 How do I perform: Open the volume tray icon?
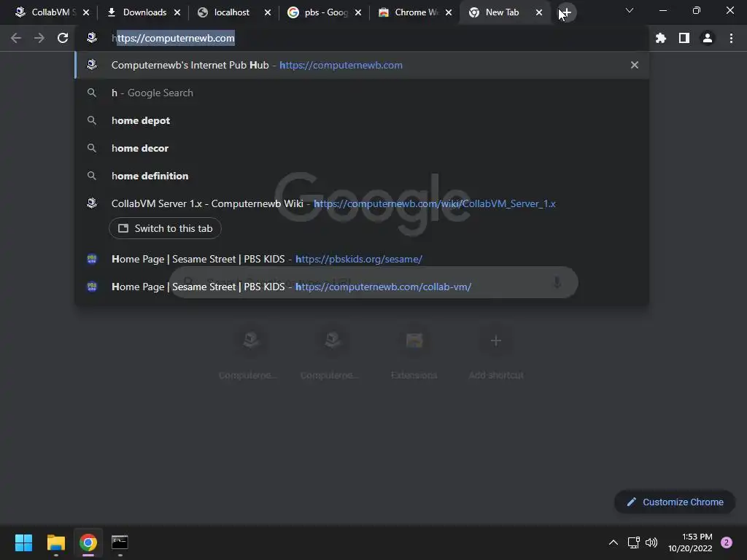(x=651, y=542)
